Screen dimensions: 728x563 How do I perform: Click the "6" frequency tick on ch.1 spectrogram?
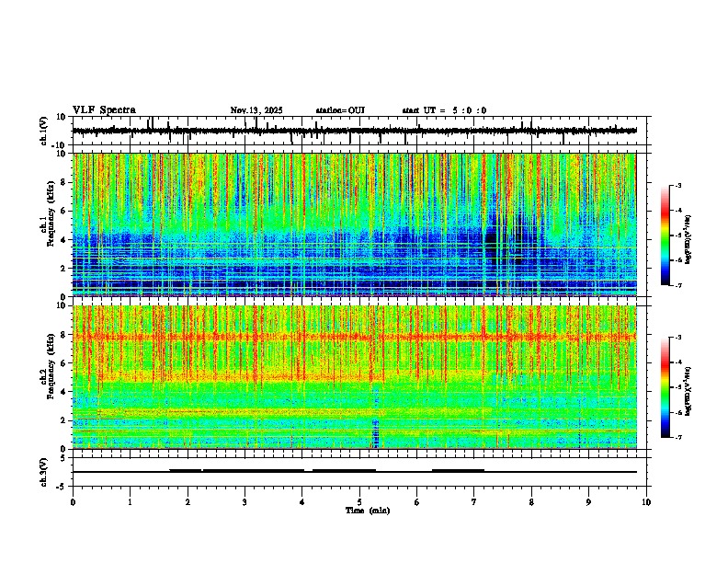coord(64,211)
